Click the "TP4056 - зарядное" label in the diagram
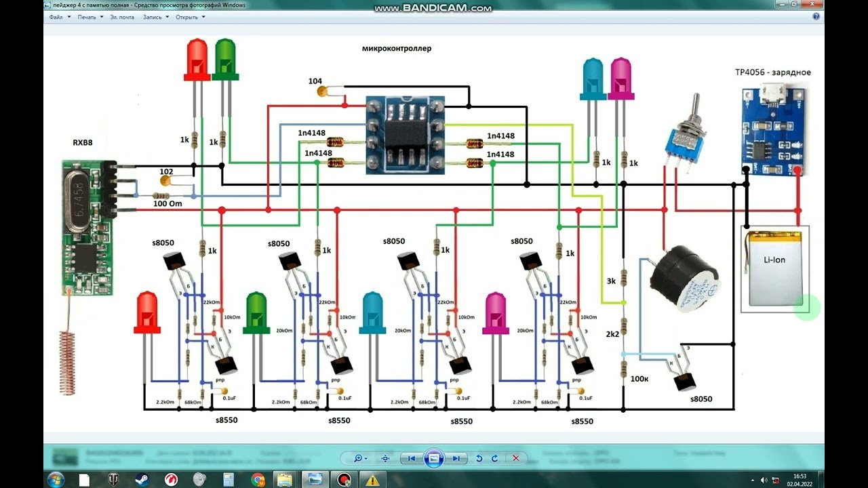The width and height of the screenshot is (868, 488). pos(772,72)
